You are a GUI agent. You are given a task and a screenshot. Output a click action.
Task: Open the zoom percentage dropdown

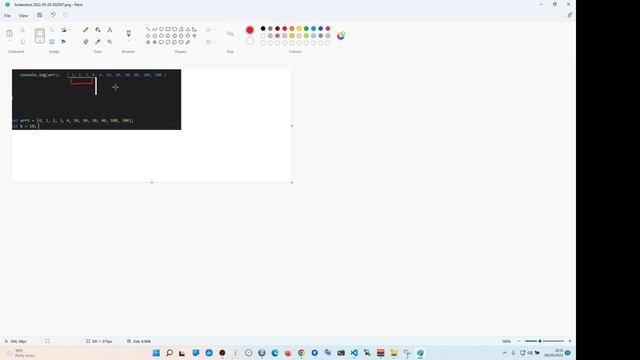[507, 341]
